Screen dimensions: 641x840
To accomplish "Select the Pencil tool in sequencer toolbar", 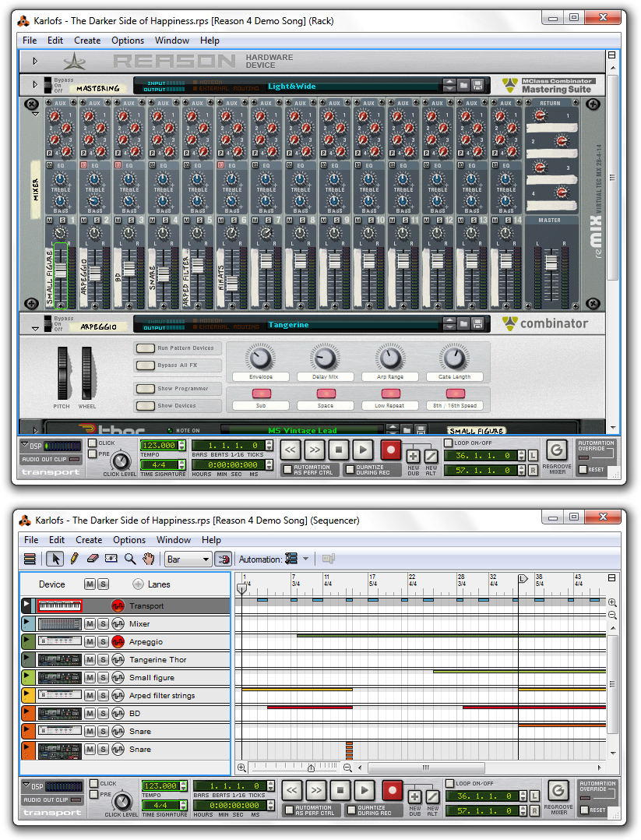I will 74,559.
